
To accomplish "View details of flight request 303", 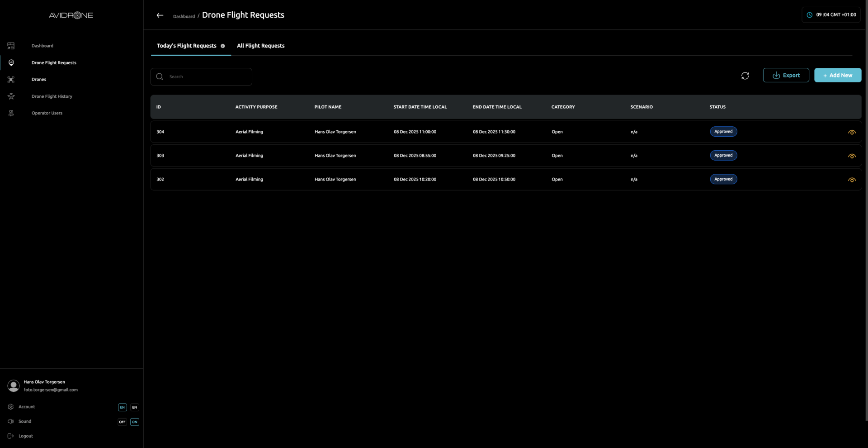I will click(x=852, y=156).
